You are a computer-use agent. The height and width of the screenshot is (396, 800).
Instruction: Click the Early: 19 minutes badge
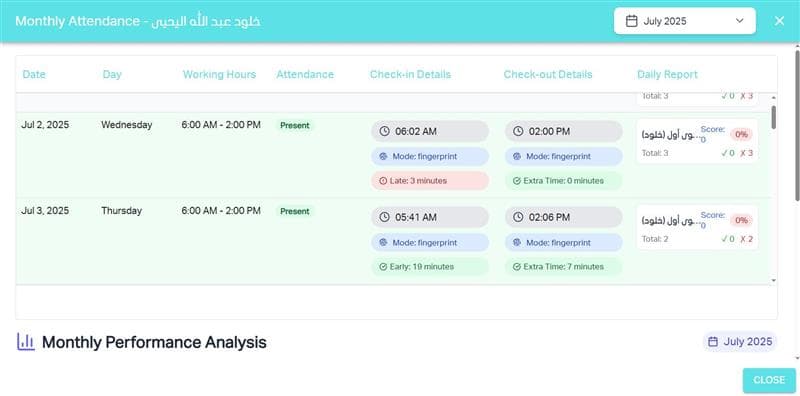[430, 266]
